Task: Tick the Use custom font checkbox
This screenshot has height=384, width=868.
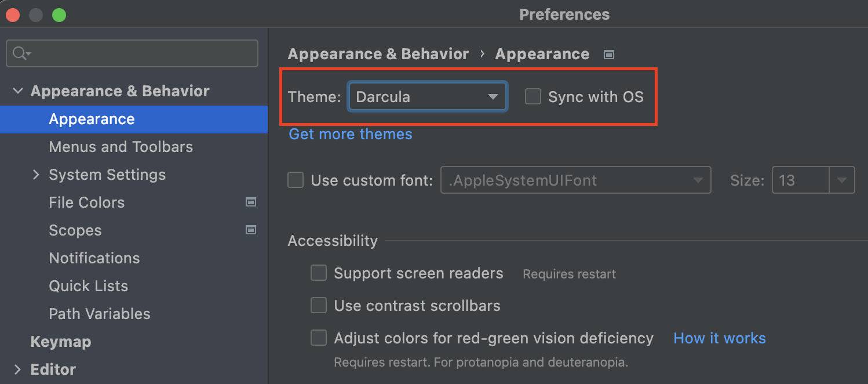Action: point(296,180)
